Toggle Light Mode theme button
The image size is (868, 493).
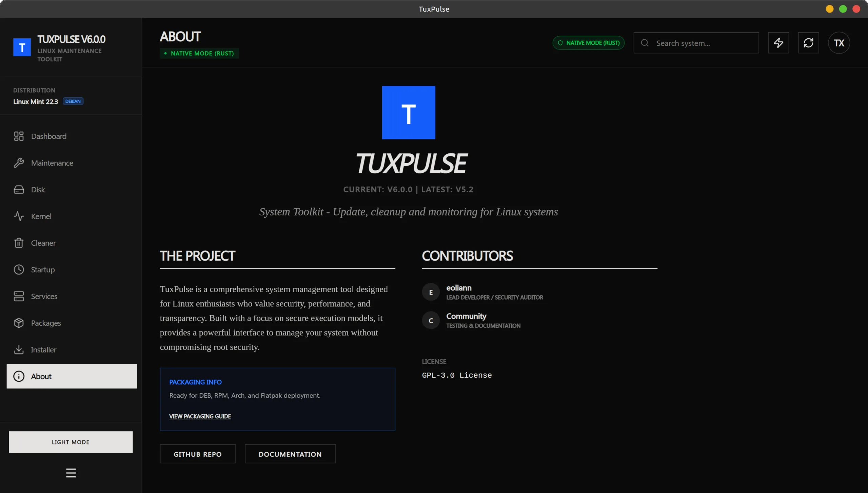(x=71, y=442)
